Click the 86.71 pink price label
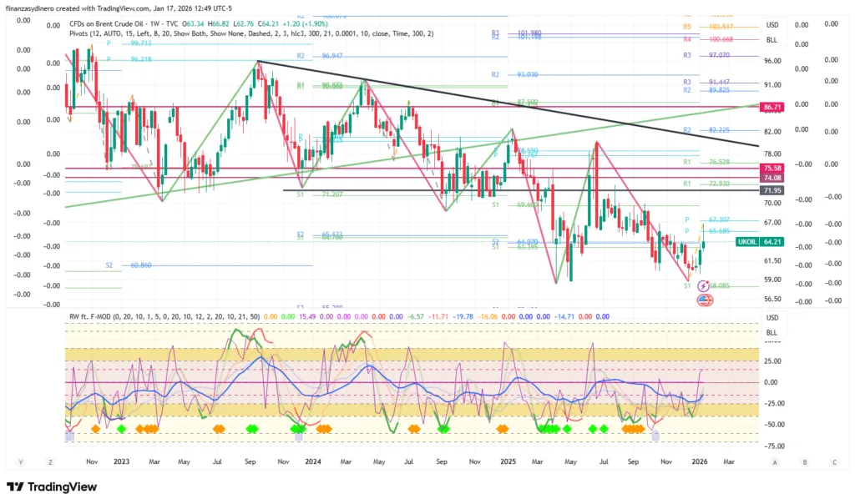The width and height of the screenshot is (855, 504). [772, 108]
